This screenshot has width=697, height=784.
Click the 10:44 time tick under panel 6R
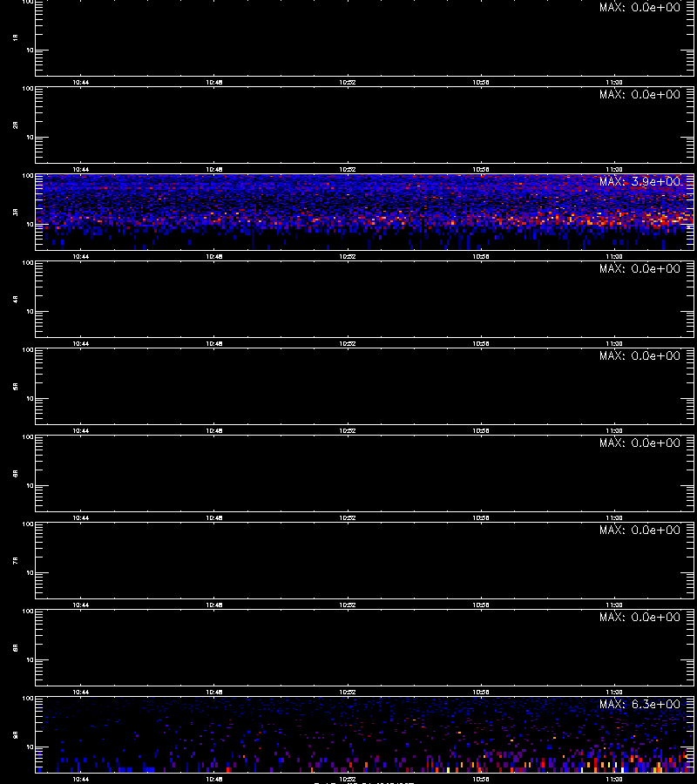click(x=80, y=518)
